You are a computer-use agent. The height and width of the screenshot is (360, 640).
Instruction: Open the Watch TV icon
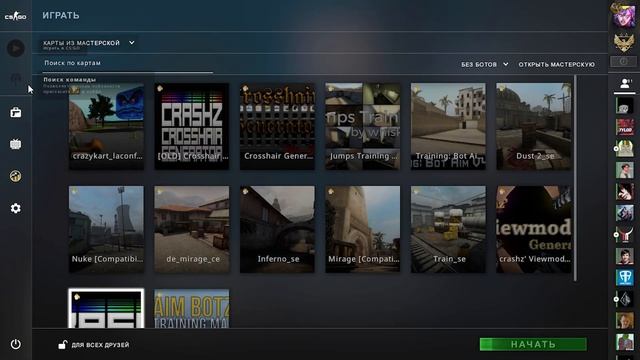tap(16, 144)
